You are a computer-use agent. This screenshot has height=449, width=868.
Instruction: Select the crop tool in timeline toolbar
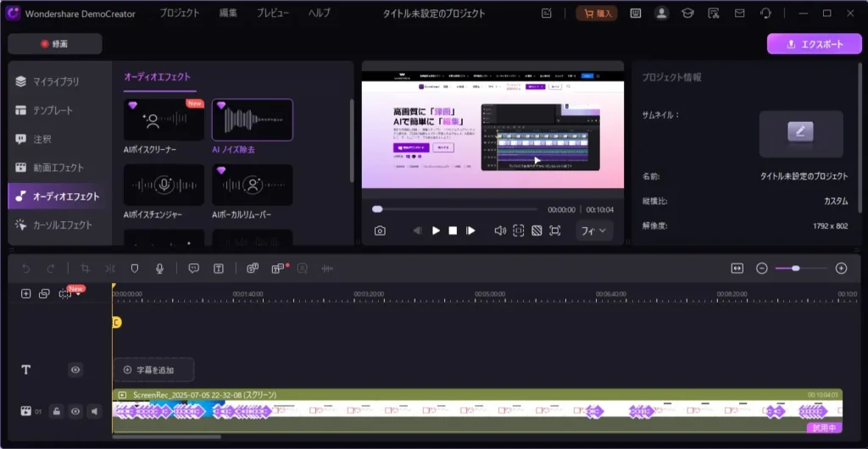pos(86,269)
